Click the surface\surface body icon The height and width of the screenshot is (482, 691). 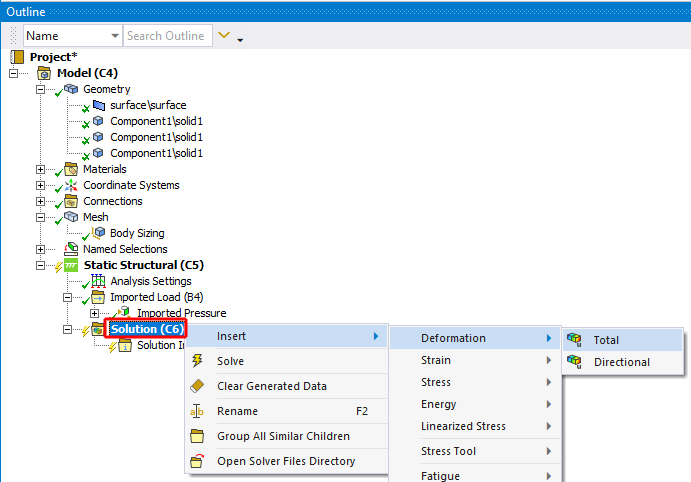click(99, 105)
